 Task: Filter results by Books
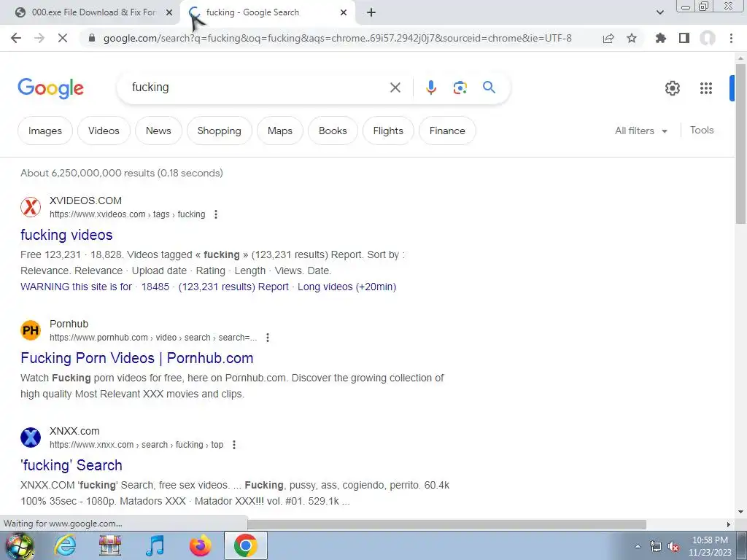point(333,131)
